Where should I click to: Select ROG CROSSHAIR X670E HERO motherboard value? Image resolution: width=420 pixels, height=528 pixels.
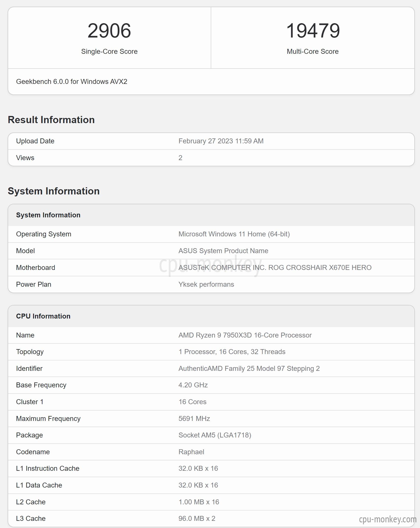click(x=275, y=267)
